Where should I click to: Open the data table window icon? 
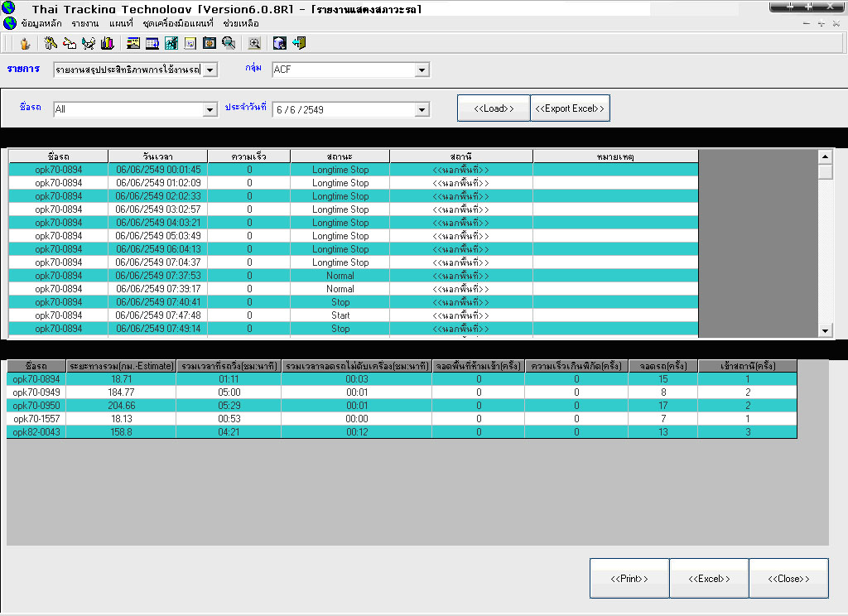pyautogui.click(x=152, y=43)
